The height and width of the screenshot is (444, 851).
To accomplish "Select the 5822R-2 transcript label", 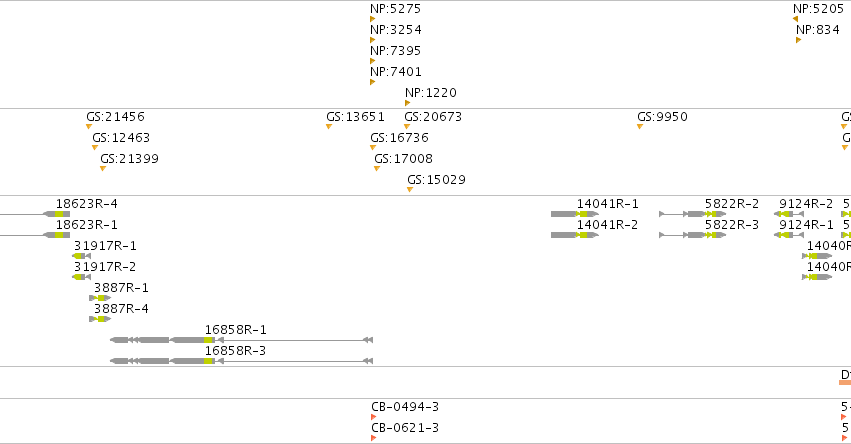I will click(x=732, y=204).
